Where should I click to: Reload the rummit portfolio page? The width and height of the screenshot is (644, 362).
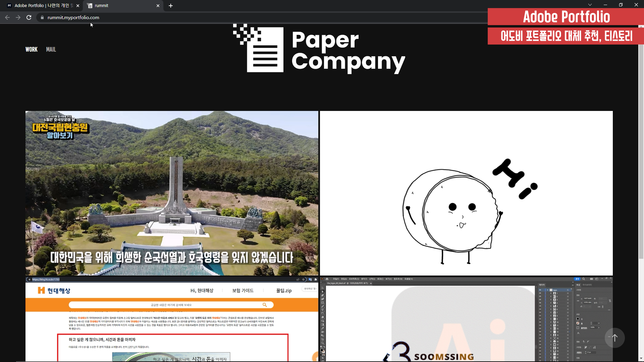point(29,17)
